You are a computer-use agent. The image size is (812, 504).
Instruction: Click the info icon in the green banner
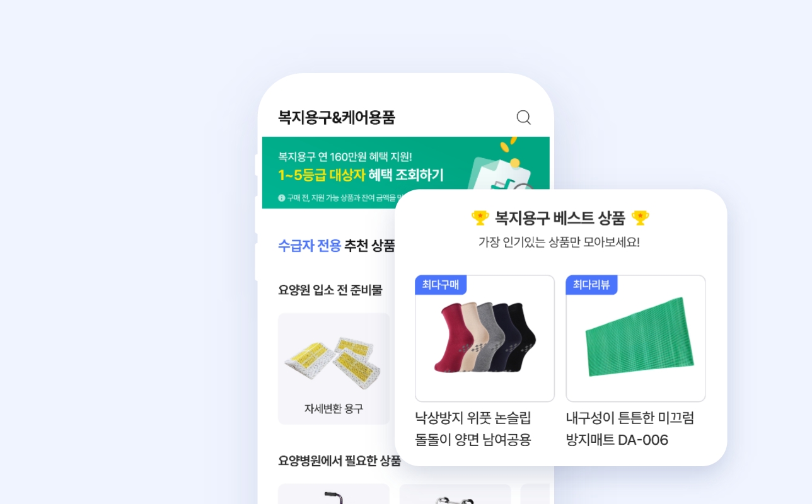pos(282,198)
